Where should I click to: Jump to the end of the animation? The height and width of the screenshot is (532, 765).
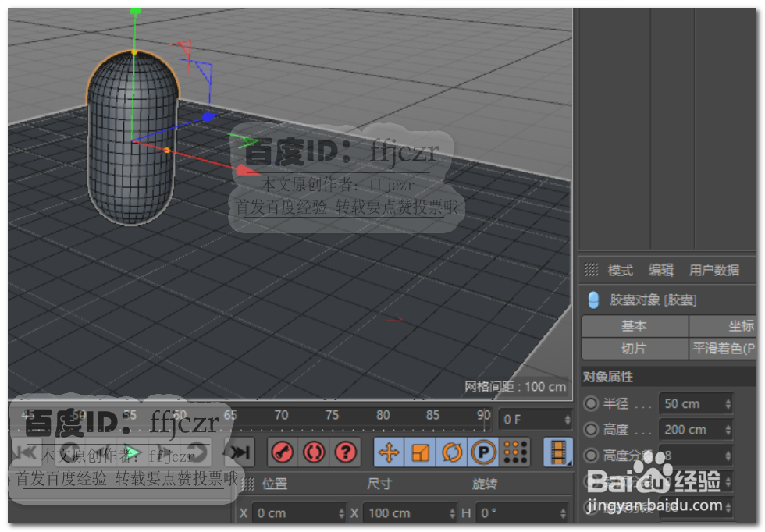point(240,452)
